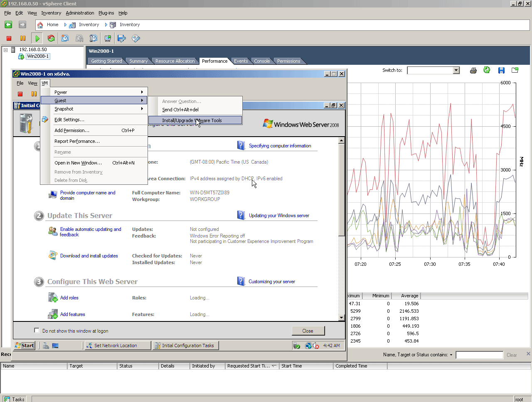
Task: Click the Windows Start button in the guest
Action: (25, 346)
